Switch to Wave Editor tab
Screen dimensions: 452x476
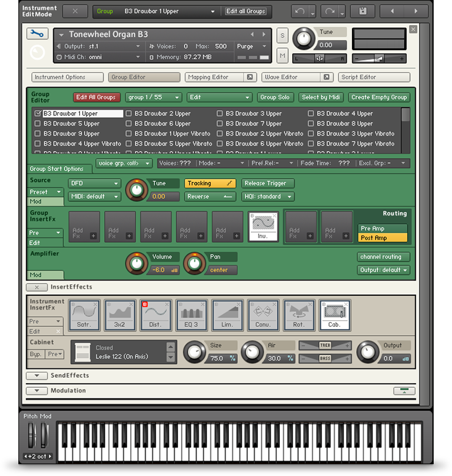pyautogui.click(x=292, y=77)
